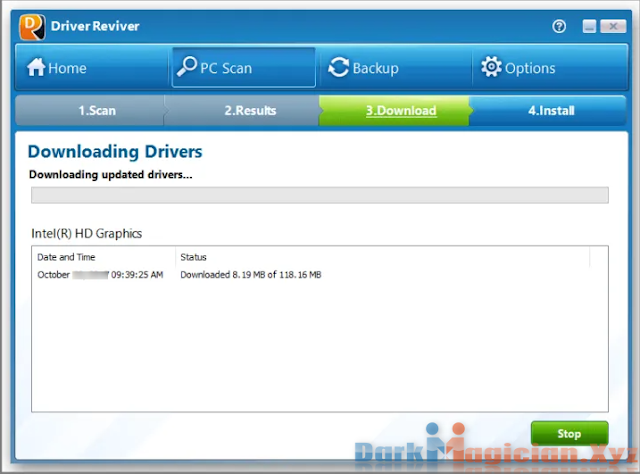The height and width of the screenshot is (474, 640).
Task: Click the download progress bar
Action: click(320, 195)
